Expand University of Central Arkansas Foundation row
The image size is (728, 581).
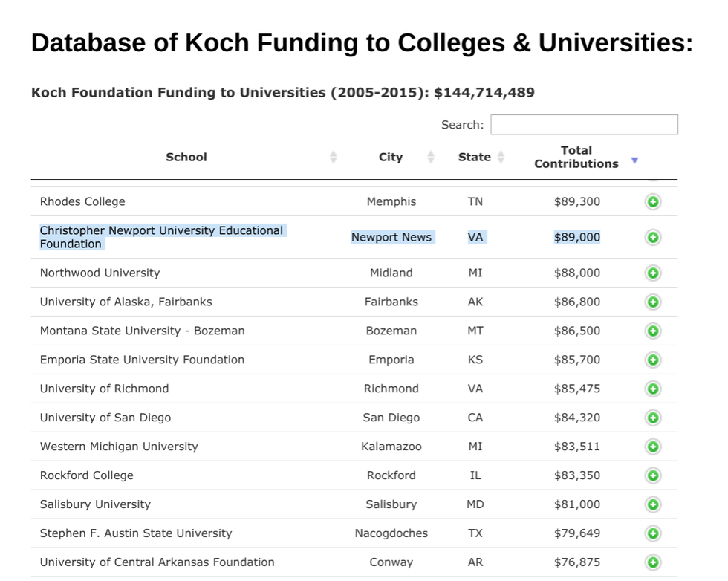pos(652,563)
